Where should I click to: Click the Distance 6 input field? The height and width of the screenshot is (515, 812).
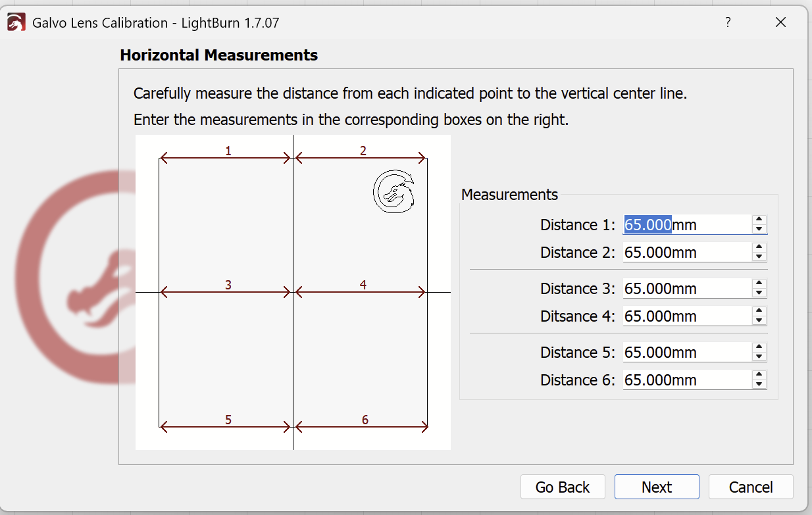[x=687, y=380]
